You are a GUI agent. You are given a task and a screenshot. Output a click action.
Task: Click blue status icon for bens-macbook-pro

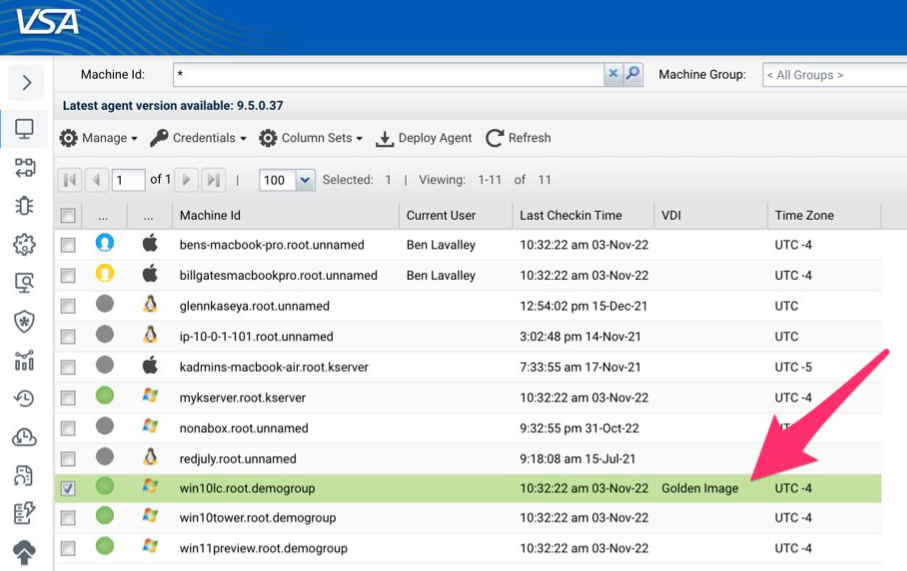(105, 242)
